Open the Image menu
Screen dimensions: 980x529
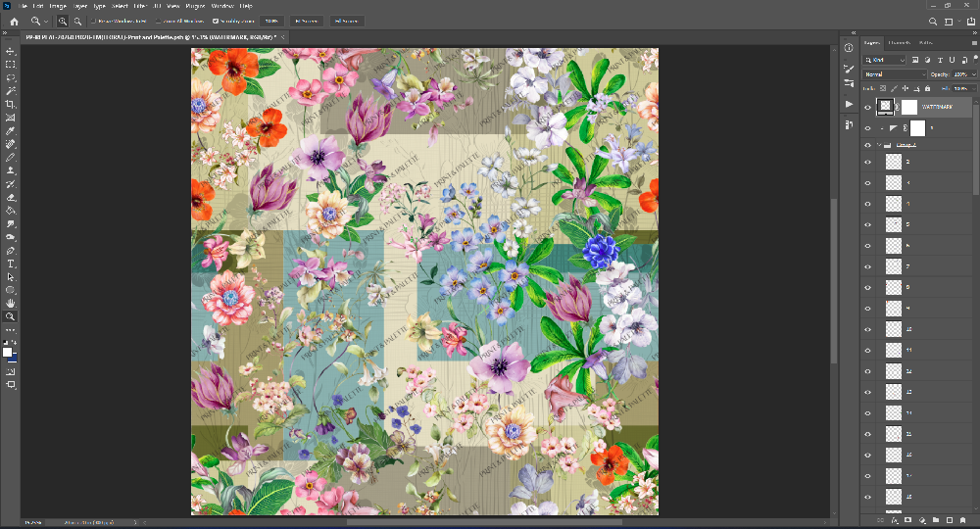[x=58, y=6]
